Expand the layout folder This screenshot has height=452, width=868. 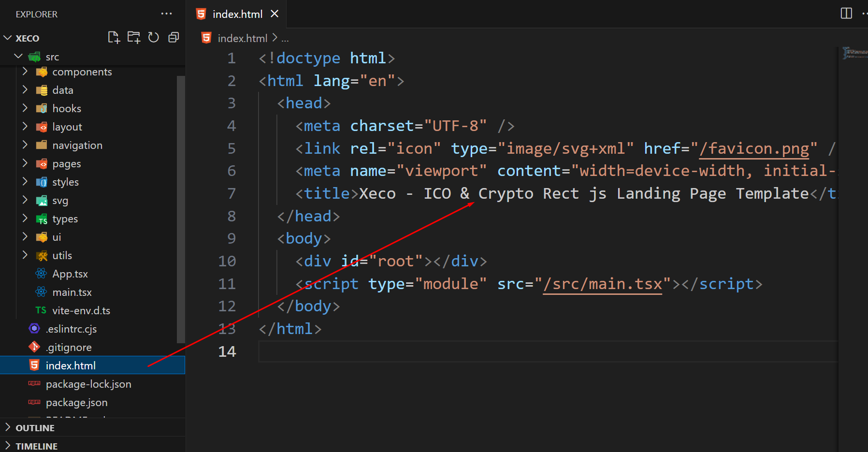click(x=25, y=127)
